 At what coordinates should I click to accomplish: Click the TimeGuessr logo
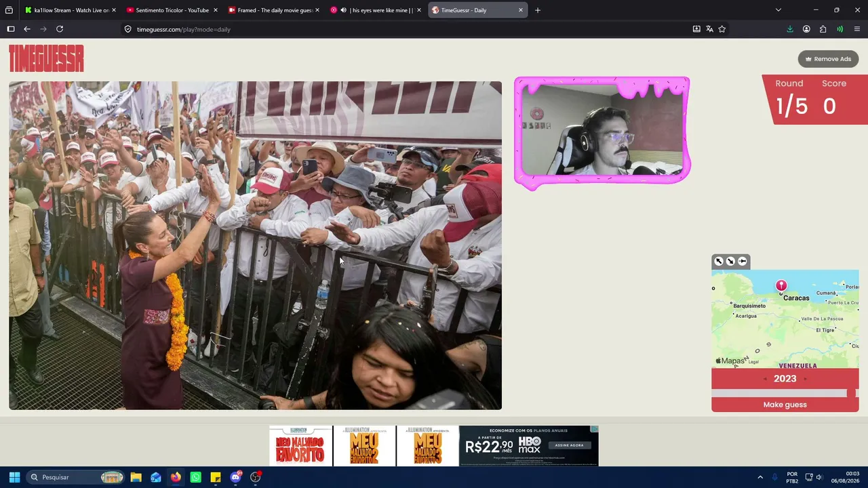coord(46,58)
